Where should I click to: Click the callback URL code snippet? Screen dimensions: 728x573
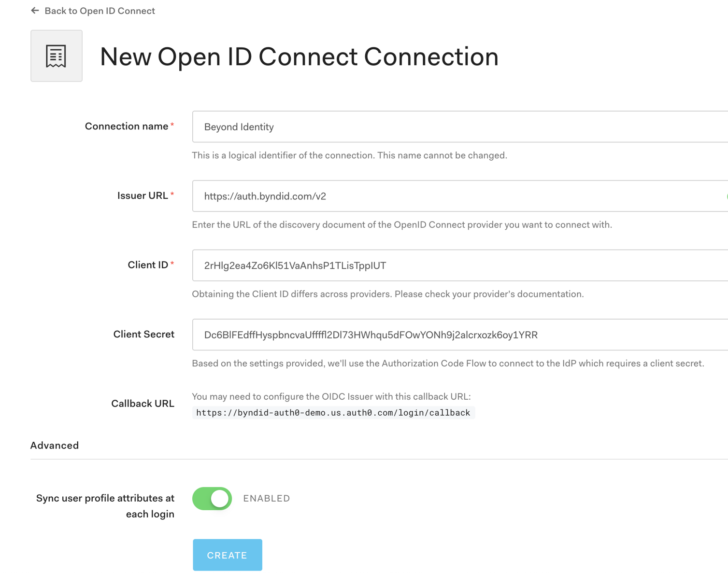(333, 413)
